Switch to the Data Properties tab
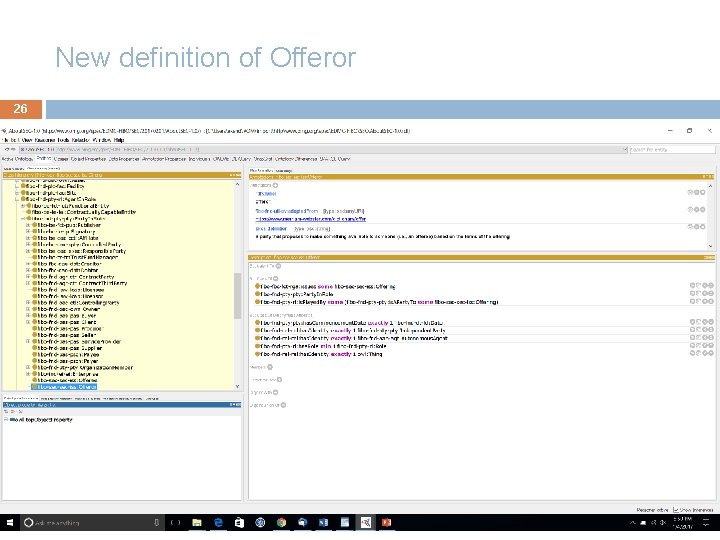Viewport: 720px width, 540px height. click(124, 159)
